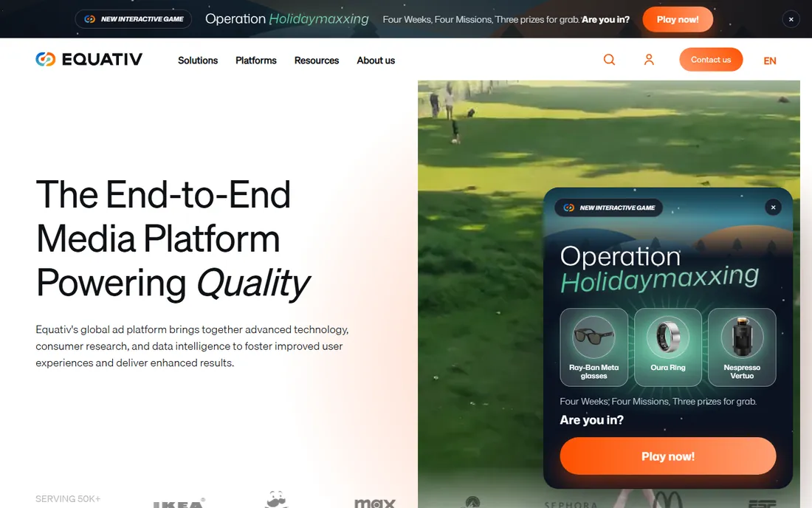
Task: Click the Equativ logo in header
Action: click(89, 60)
